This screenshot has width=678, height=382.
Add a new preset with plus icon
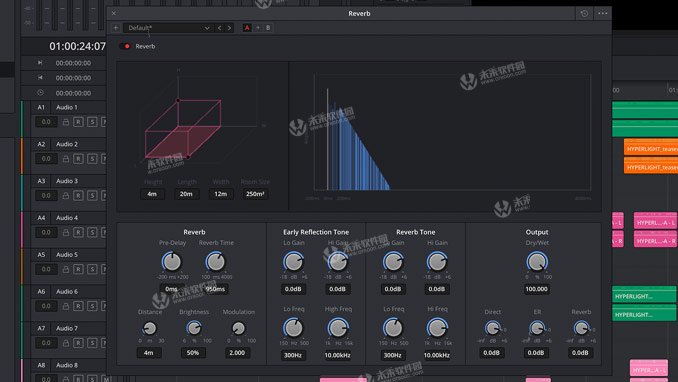pos(115,28)
